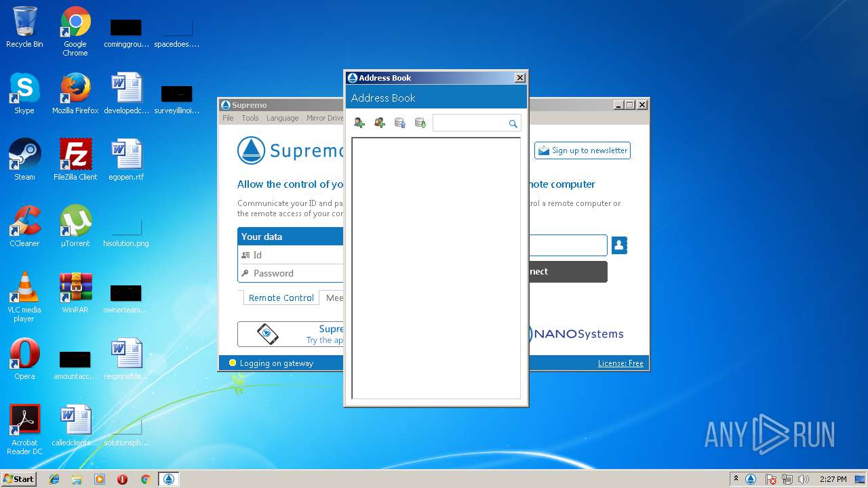Select the Steam desktop shortcut
Screen dimensions: 868x488
[x=24, y=160]
